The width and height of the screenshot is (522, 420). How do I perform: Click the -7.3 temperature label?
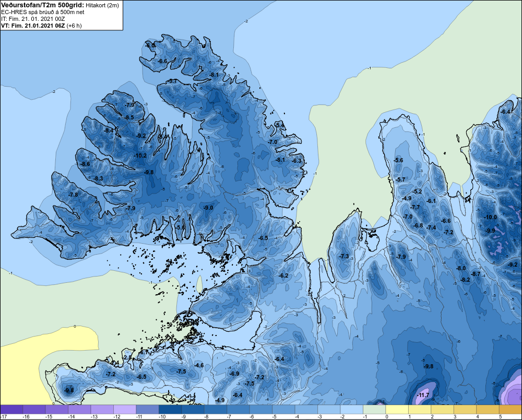(x=344, y=256)
